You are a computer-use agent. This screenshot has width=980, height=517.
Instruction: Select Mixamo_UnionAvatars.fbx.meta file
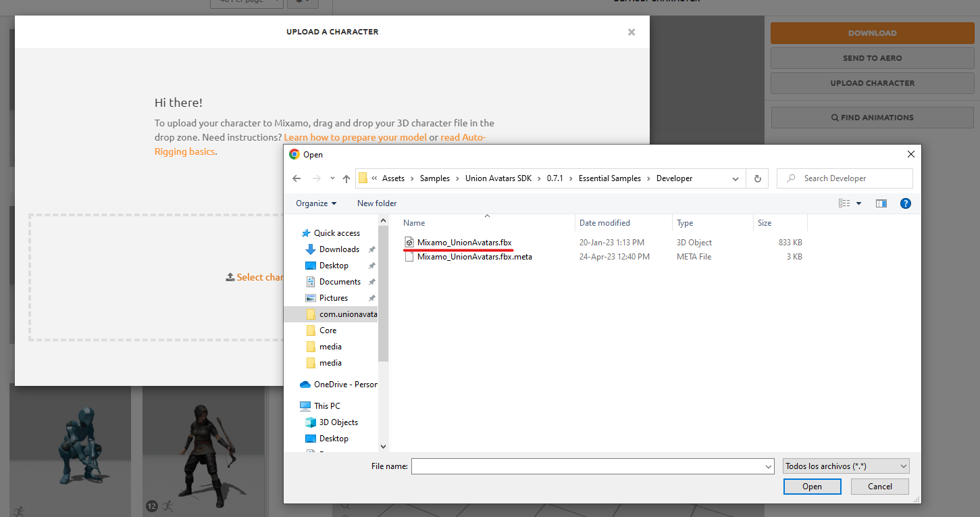pos(475,257)
